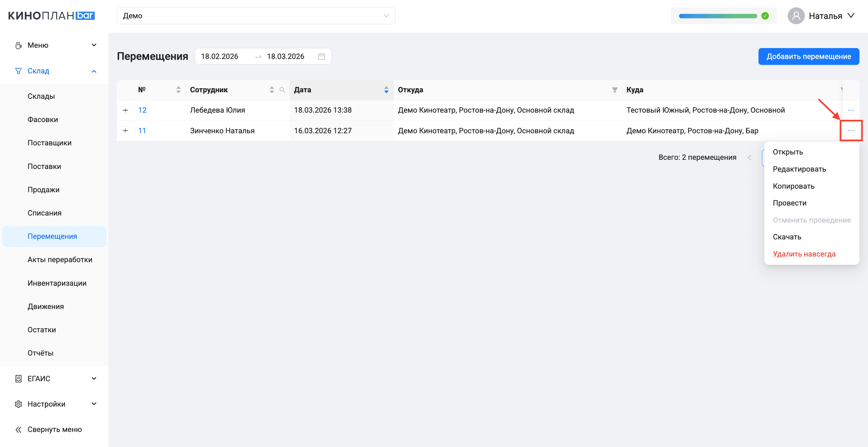The width and height of the screenshot is (868, 447).
Task: Click the Свернуть меню double-arrow icon
Action: pyautogui.click(x=19, y=430)
